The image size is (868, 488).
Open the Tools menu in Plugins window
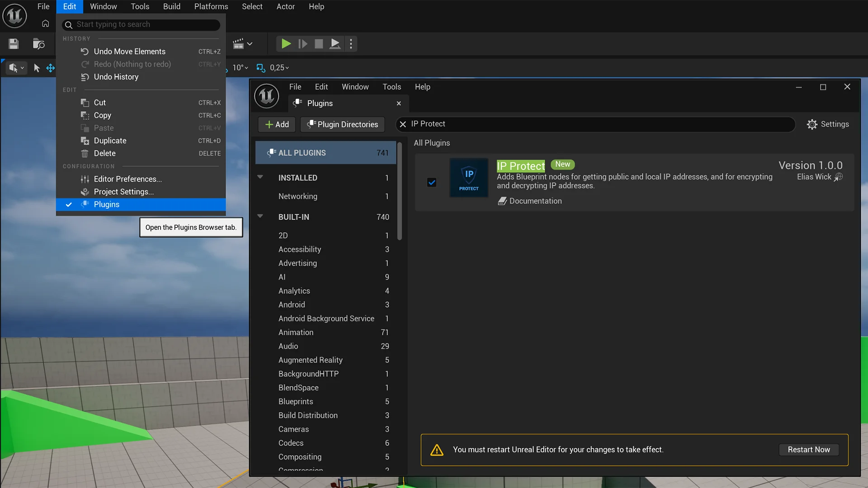click(392, 87)
